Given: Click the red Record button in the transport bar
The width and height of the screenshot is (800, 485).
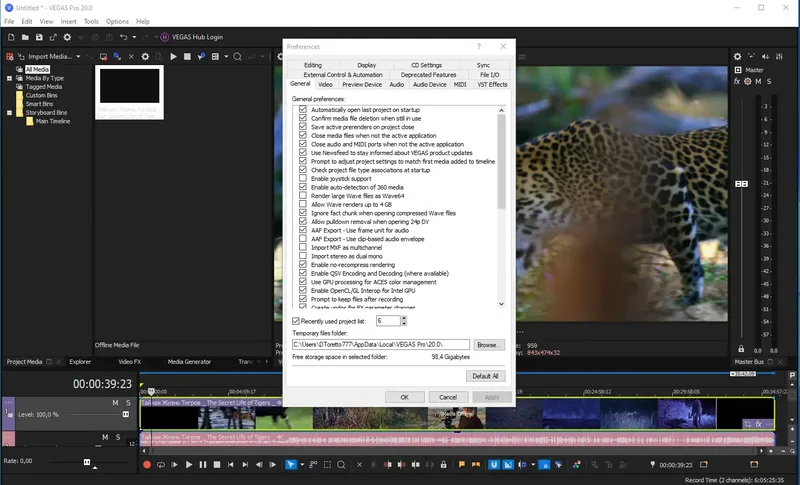Looking at the screenshot, I should 147,465.
